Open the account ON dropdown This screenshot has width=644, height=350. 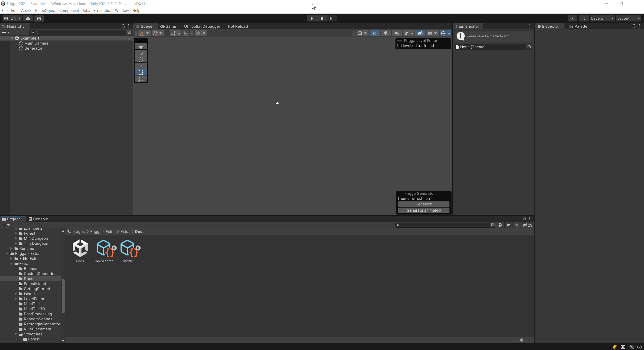tap(12, 18)
